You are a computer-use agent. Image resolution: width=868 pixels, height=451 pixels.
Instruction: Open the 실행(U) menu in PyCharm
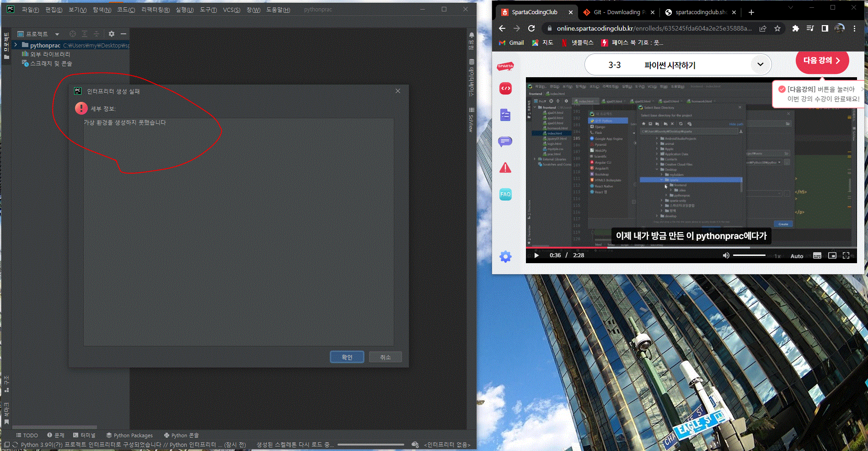pos(184,10)
